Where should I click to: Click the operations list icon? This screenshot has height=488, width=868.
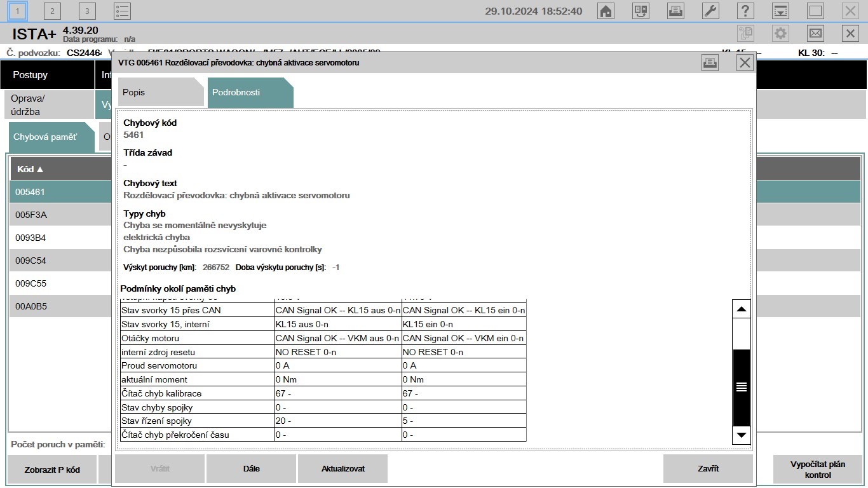coord(122,11)
